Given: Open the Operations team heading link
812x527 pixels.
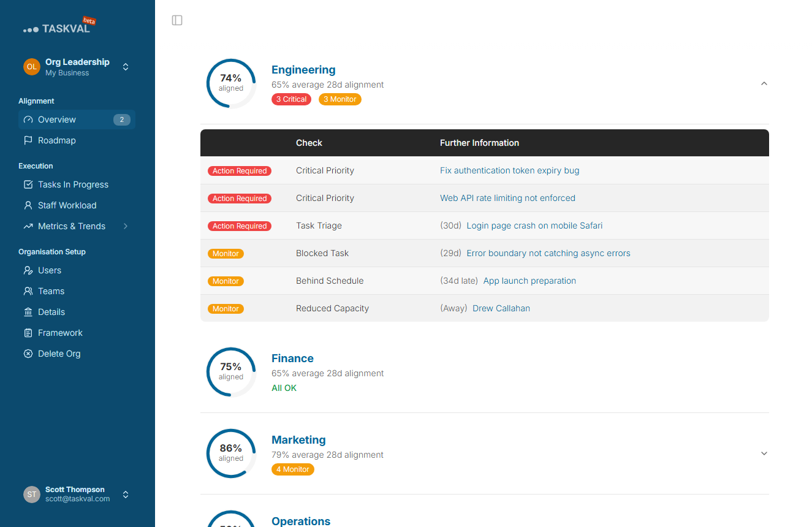Looking at the screenshot, I should click(x=301, y=521).
